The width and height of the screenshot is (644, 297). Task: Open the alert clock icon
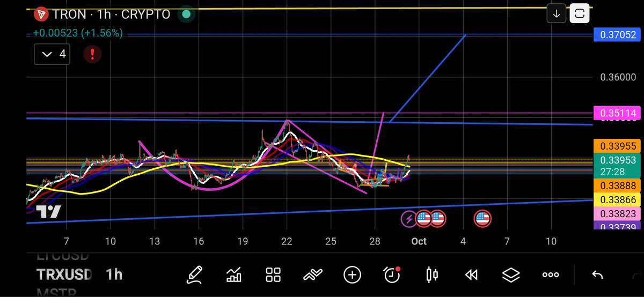click(392, 275)
